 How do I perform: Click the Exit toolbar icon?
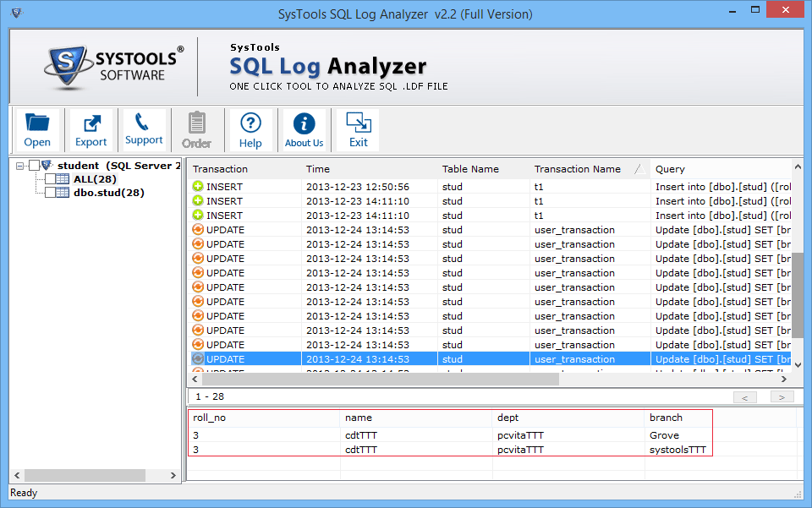(358, 130)
